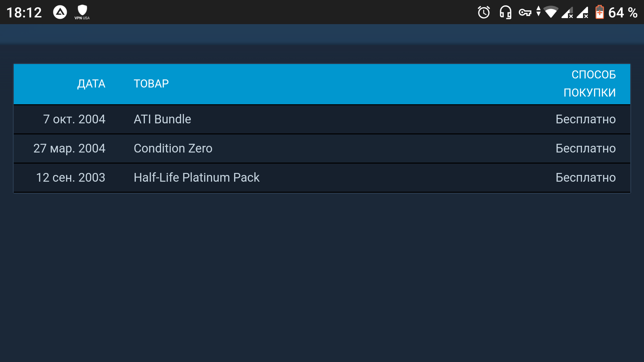644x362 pixels.
Task: Tap the alarm clock status icon
Action: coord(484,12)
